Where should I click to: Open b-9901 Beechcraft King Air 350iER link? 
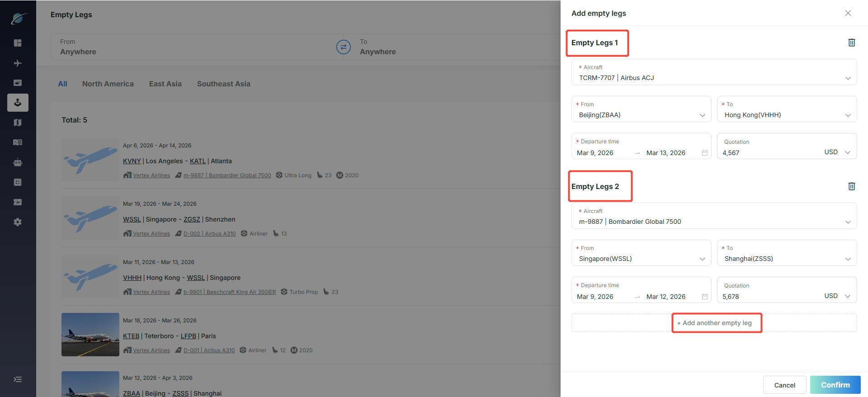tap(230, 292)
